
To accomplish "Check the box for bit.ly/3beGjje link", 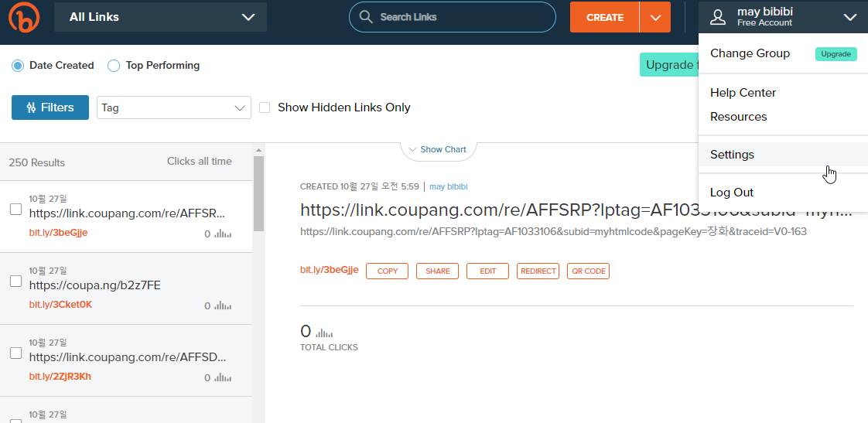I will [x=16, y=210].
